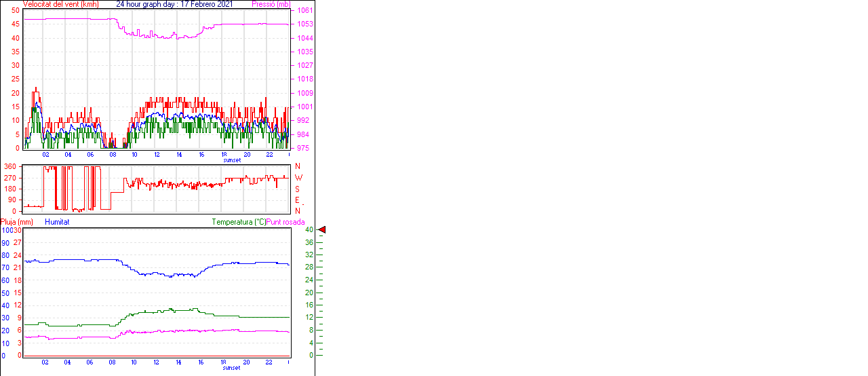The height and width of the screenshot is (376, 868).
Task: Click the blue 100 value on humidity axis
Action: click(6, 230)
